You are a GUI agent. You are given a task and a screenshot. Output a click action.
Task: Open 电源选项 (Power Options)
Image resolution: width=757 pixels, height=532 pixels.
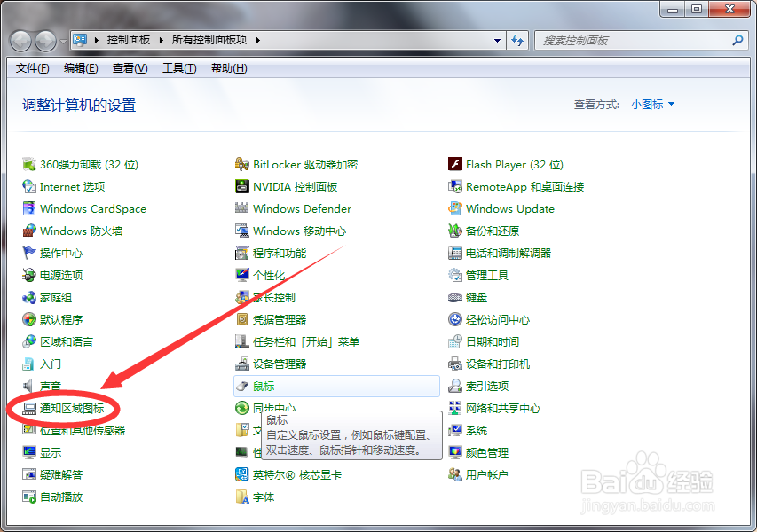(x=60, y=275)
